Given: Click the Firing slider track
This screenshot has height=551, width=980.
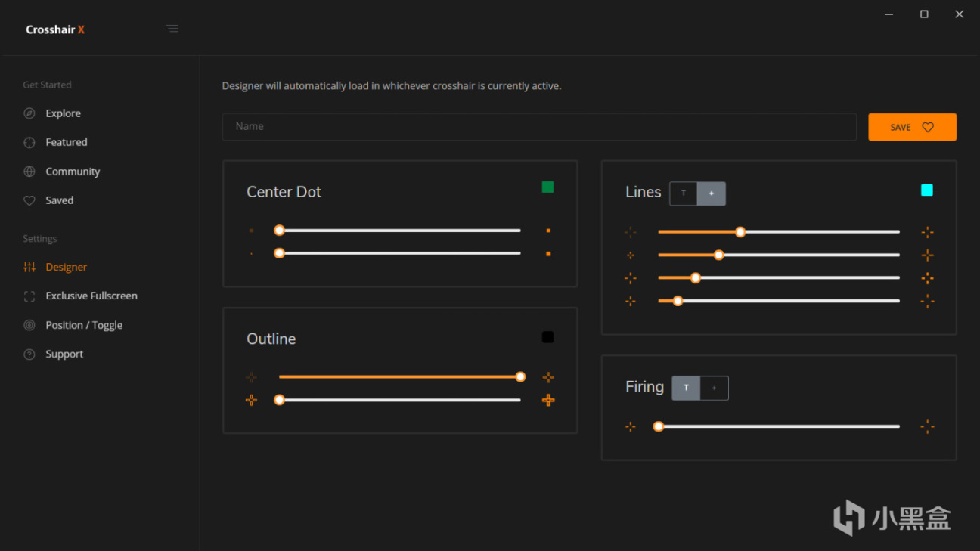Looking at the screenshot, I should (x=779, y=426).
